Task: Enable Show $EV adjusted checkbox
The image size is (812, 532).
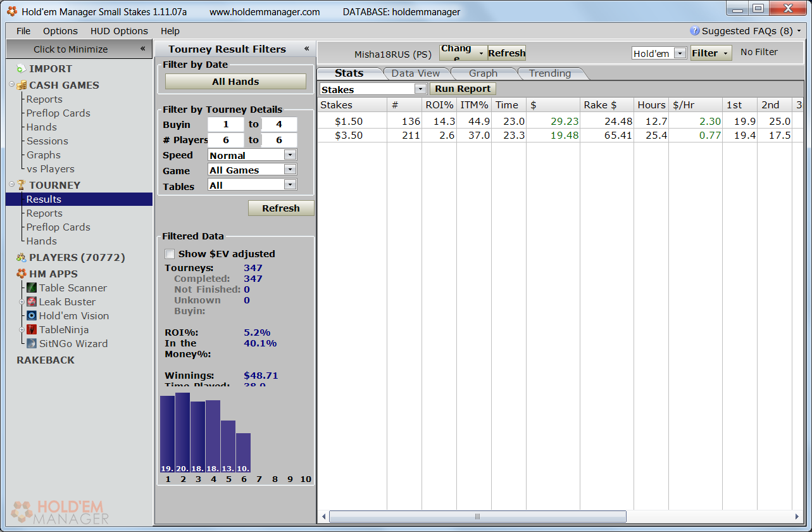Action: pyautogui.click(x=170, y=254)
